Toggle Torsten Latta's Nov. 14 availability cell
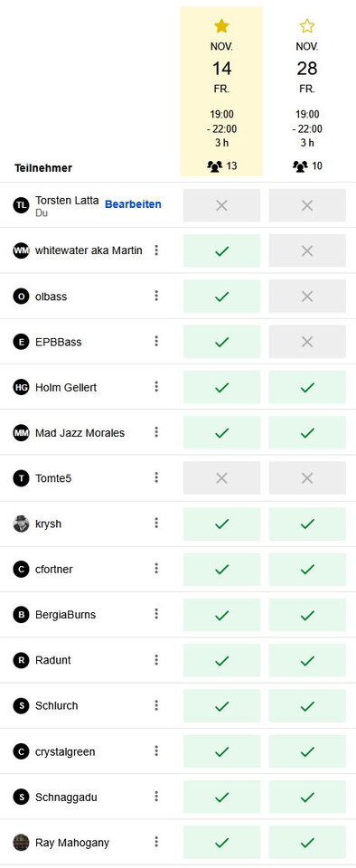The image size is (356, 868). tap(221, 205)
